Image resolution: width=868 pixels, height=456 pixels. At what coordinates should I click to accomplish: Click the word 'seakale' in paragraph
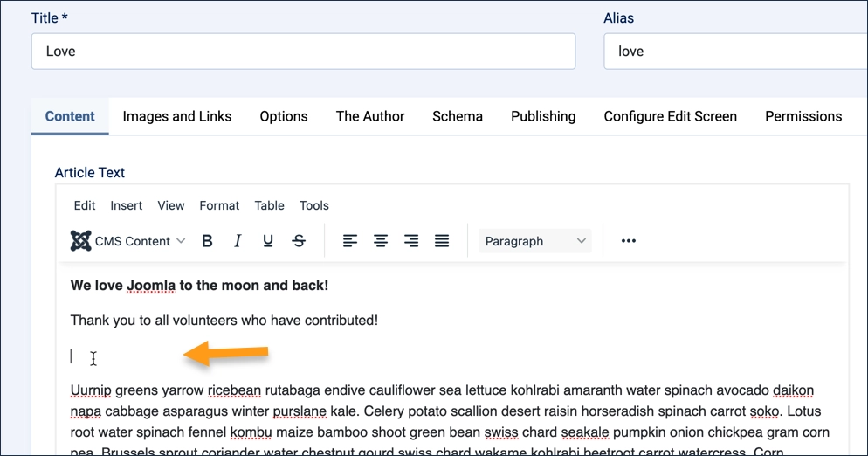pos(584,432)
